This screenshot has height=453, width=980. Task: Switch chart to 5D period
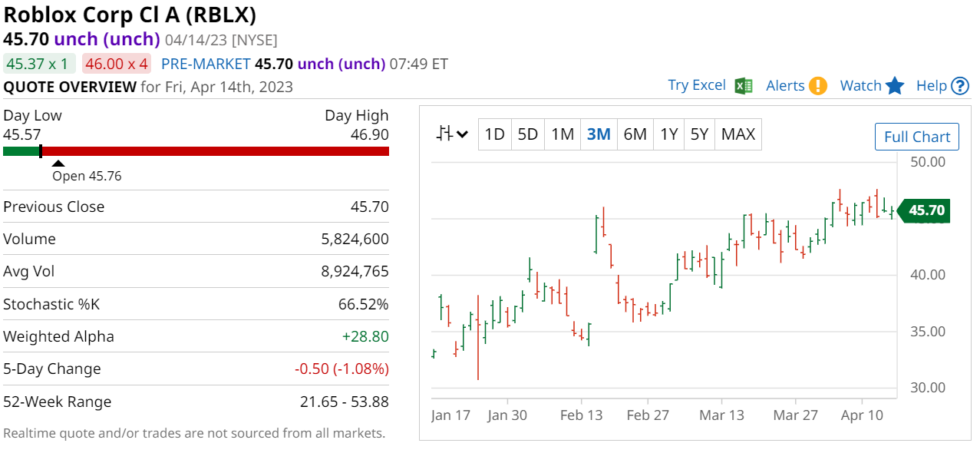[527, 134]
